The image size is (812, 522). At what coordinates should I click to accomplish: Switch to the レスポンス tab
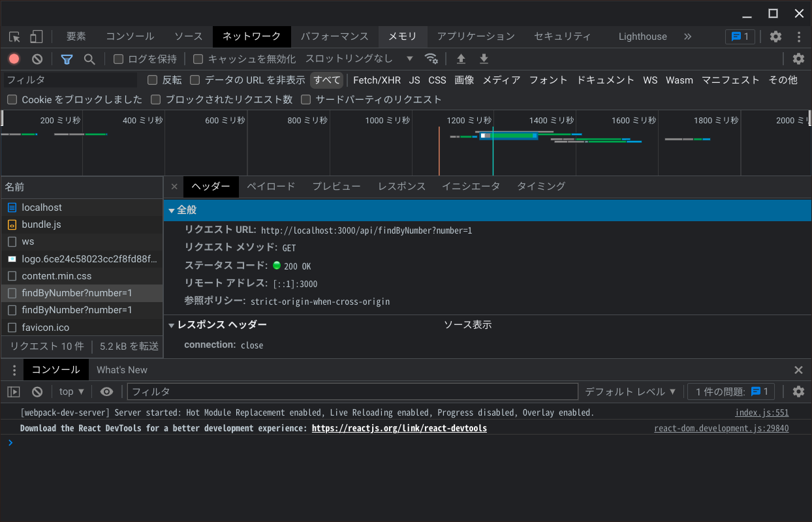click(x=401, y=187)
